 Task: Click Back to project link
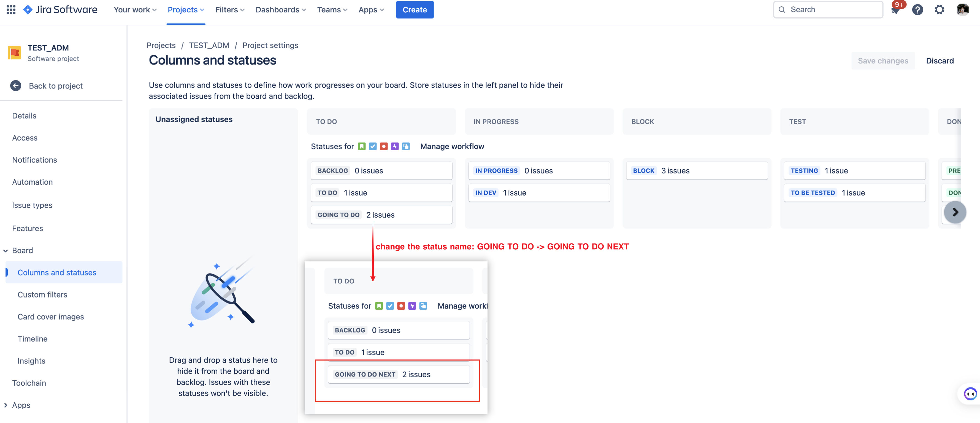pos(56,86)
